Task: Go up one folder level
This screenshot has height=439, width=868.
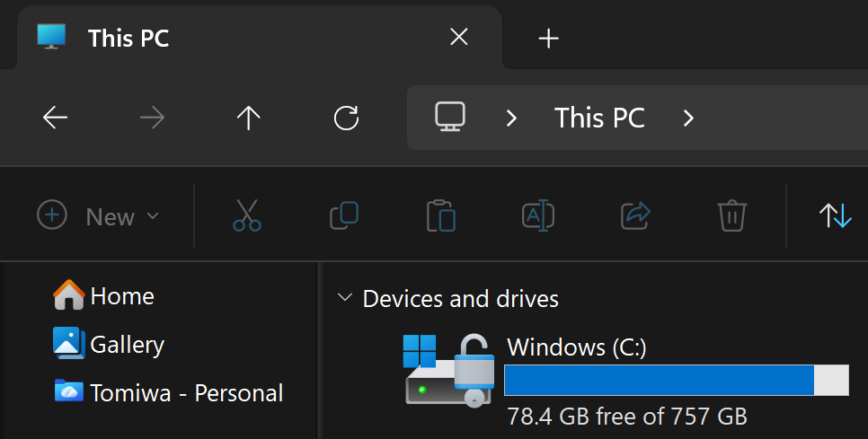Action: coord(249,118)
